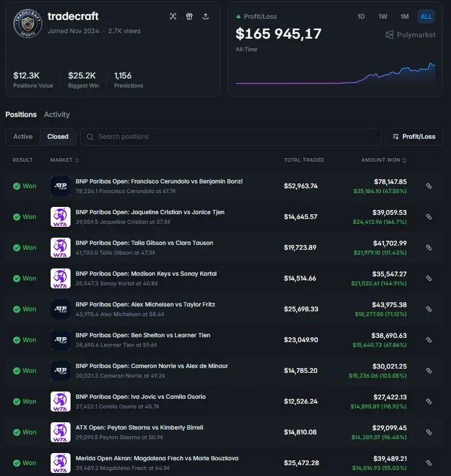Switch to the Activity tab
This screenshot has width=451, height=476.
point(57,115)
